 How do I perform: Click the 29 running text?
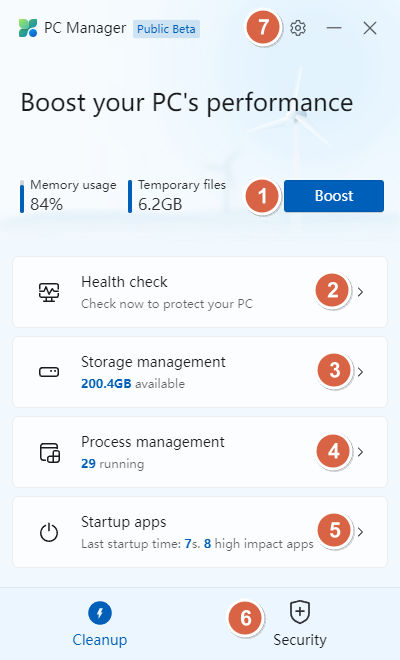pos(112,463)
